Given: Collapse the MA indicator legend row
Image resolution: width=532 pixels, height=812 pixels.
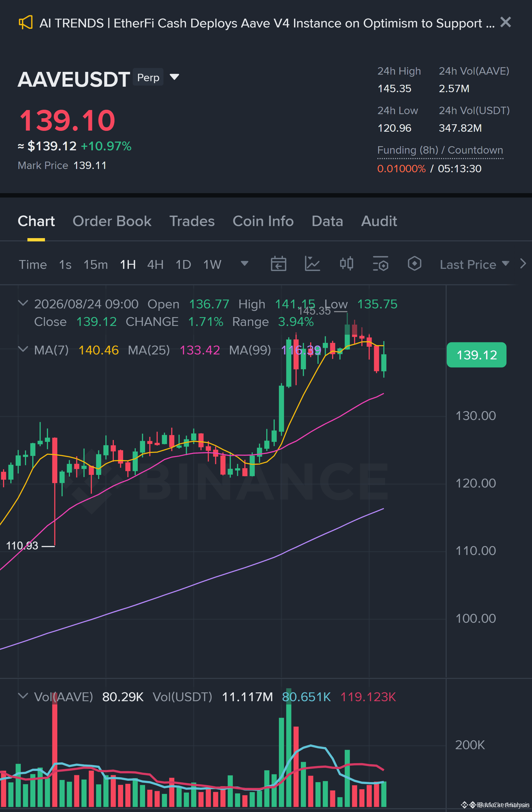Looking at the screenshot, I should tap(23, 349).
